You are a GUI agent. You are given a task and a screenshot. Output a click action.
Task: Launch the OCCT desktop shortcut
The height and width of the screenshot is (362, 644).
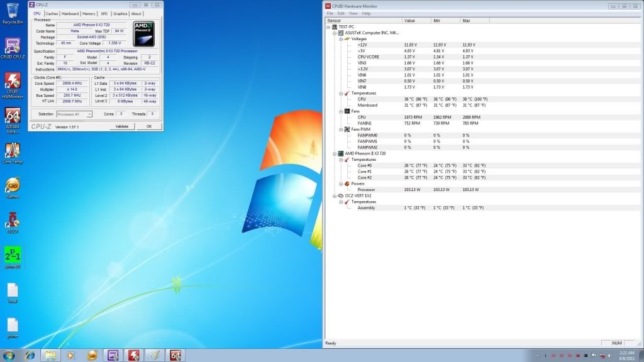coord(13,223)
